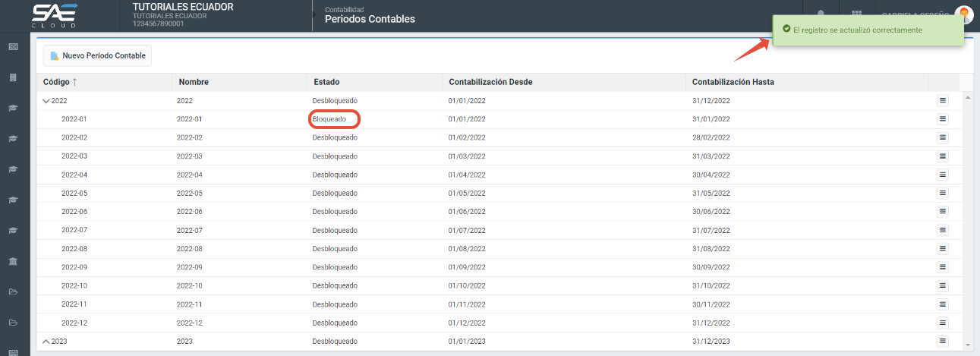Image resolution: width=980 pixels, height=356 pixels.
Task: Click the Código cell '2022-11'
Action: (x=74, y=304)
